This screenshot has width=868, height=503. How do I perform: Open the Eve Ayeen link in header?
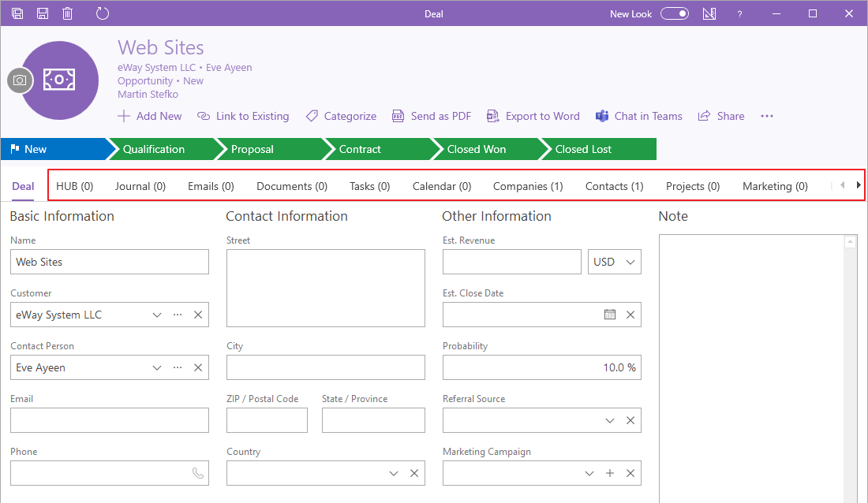(229, 68)
